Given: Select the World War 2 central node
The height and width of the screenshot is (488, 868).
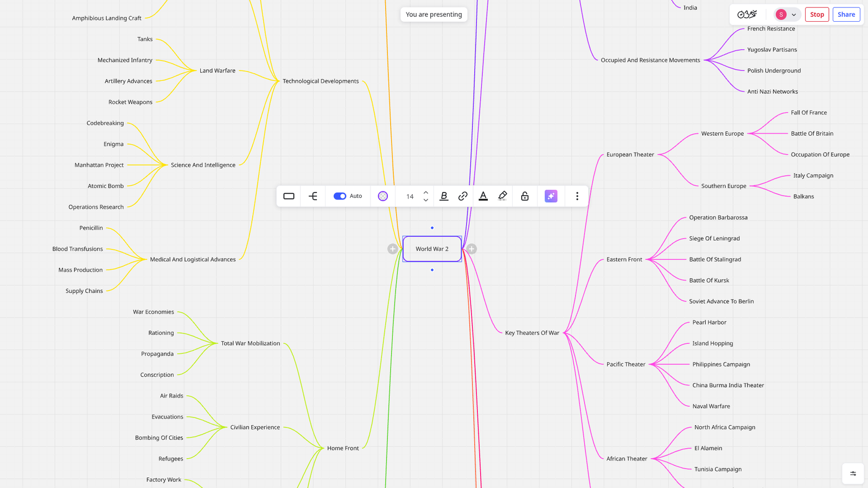Looking at the screenshot, I should 432,249.
